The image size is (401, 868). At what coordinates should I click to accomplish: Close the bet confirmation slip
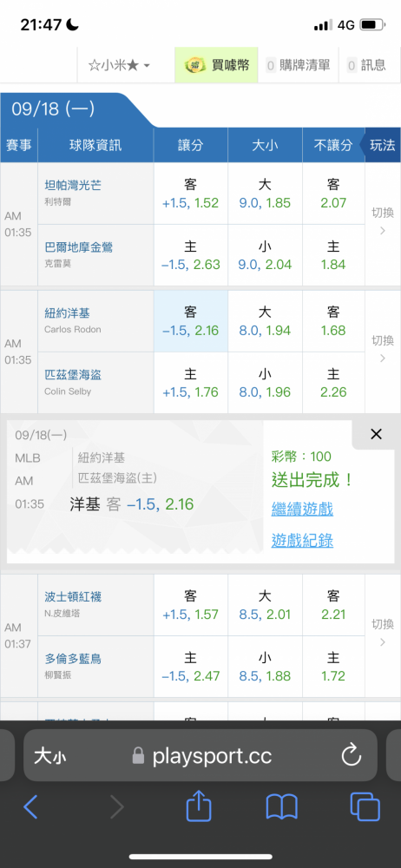click(376, 435)
